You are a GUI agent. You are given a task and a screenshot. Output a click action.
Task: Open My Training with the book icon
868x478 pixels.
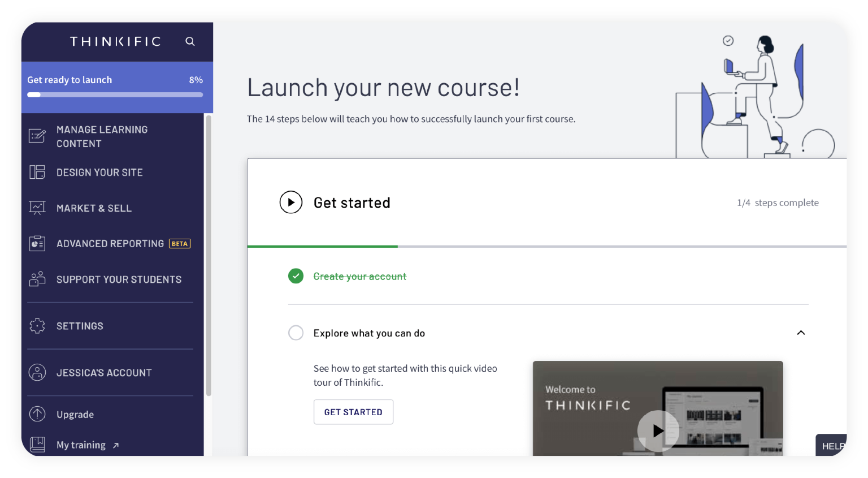coord(37,445)
